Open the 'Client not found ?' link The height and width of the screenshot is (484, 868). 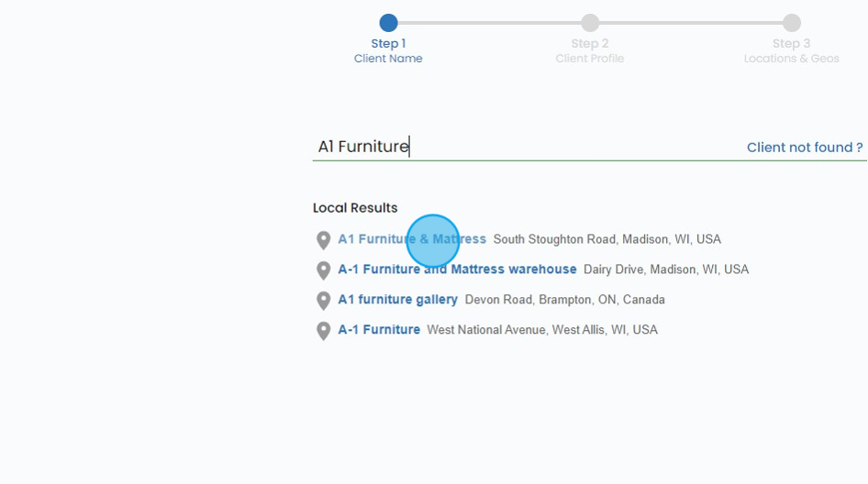point(805,148)
